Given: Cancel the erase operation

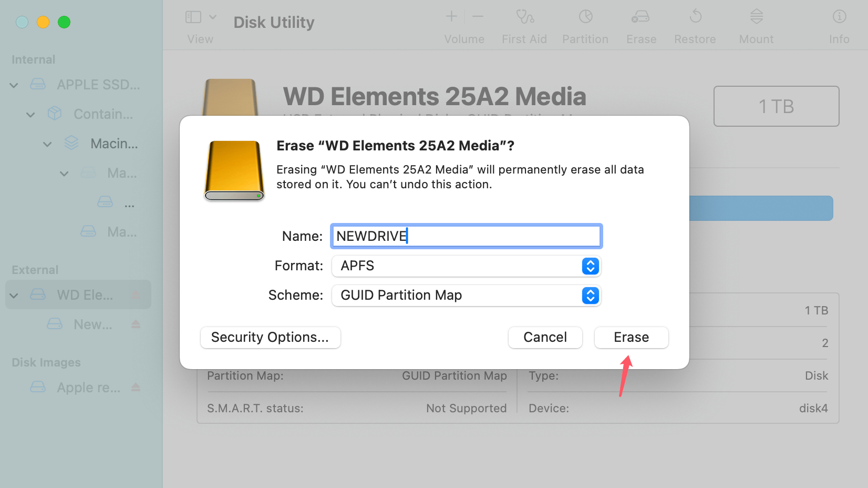Looking at the screenshot, I should coord(545,337).
